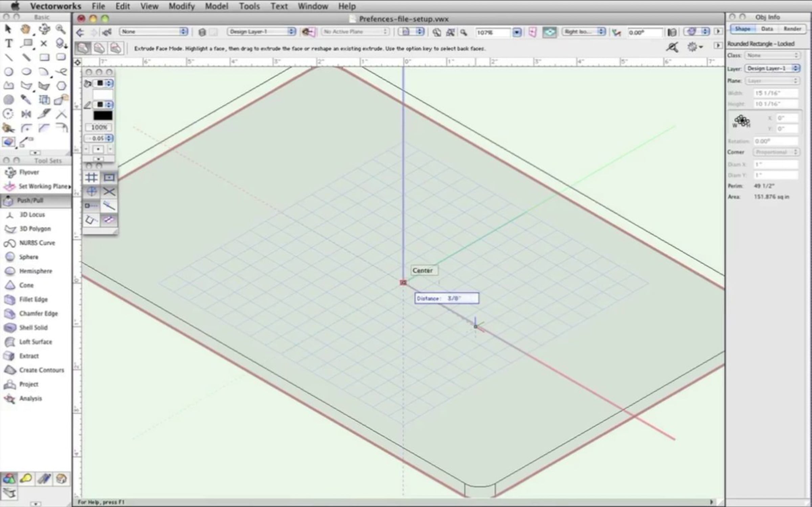Choose the Flyover tool
This screenshot has height=507, width=812.
pyautogui.click(x=28, y=172)
